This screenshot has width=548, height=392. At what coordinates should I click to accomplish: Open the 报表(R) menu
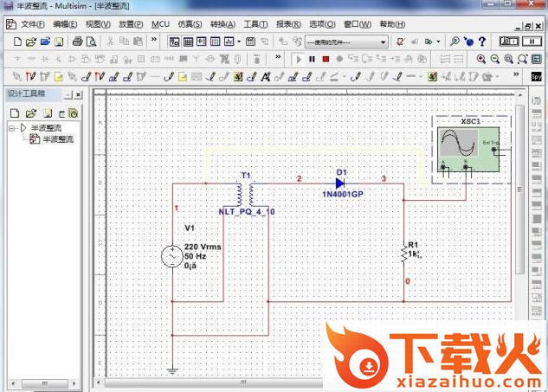[x=288, y=24]
